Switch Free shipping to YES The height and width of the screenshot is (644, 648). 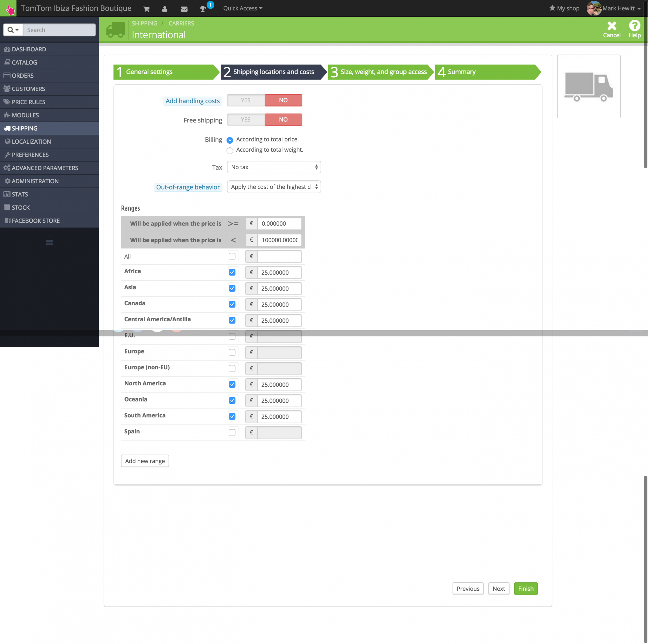click(245, 119)
